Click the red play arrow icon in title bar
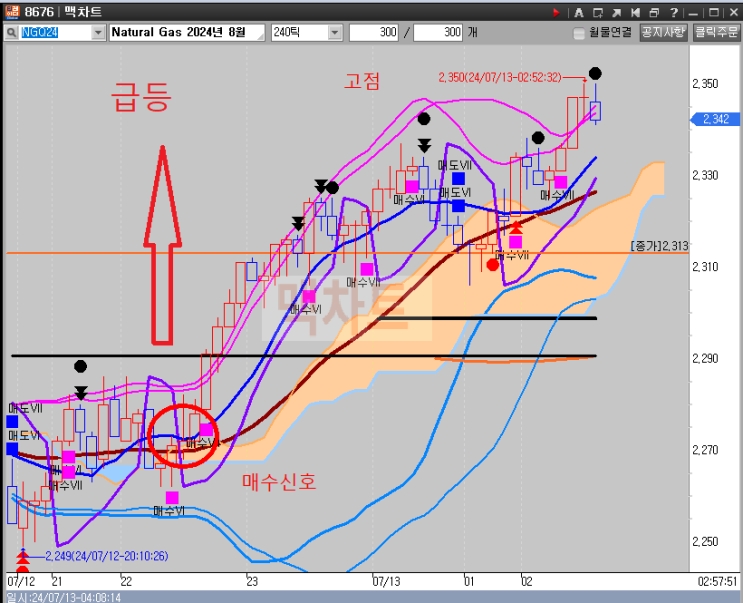The height and width of the screenshot is (603, 743). 557,12
